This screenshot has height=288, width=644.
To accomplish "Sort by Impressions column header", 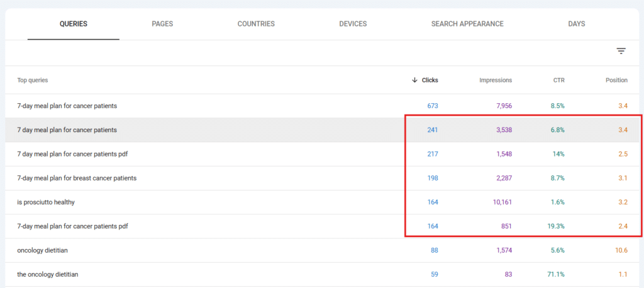I will 496,80.
